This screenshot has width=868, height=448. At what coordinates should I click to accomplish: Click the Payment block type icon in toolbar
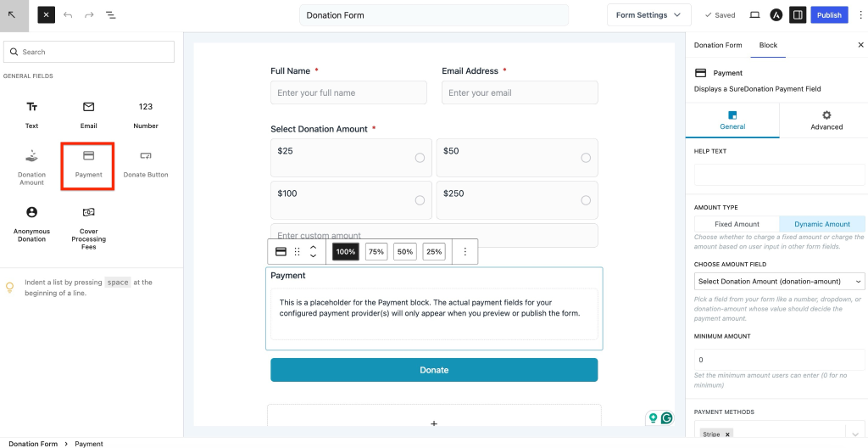click(281, 252)
